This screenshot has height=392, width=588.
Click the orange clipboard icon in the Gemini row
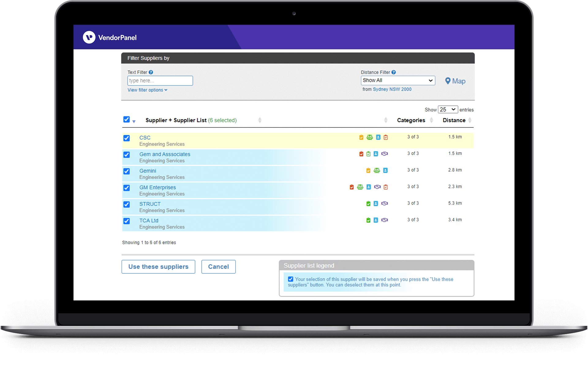(x=368, y=170)
